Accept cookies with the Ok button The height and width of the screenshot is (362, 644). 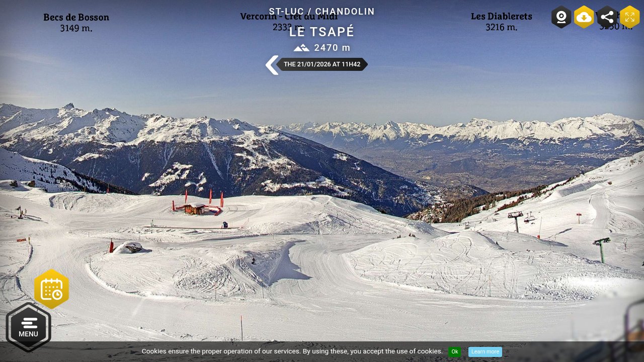click(455, 352)
